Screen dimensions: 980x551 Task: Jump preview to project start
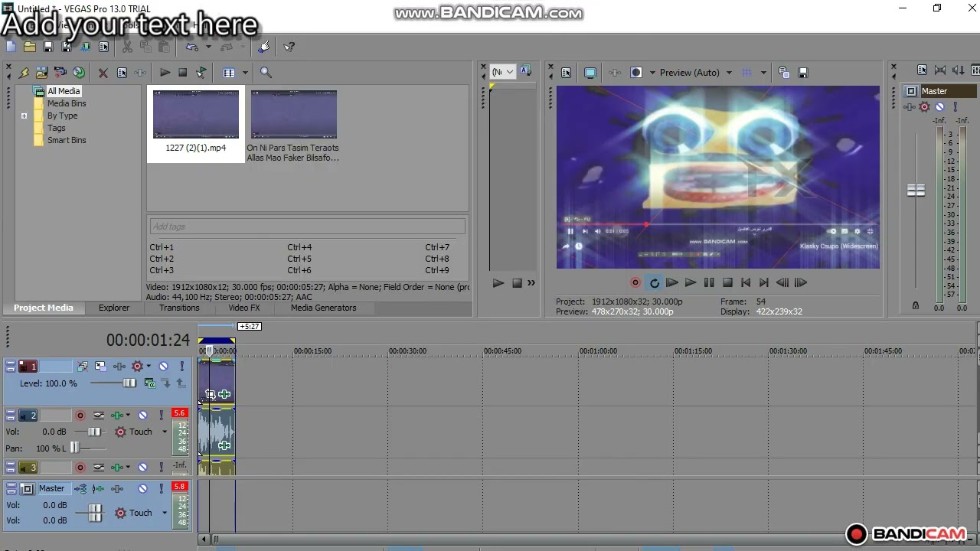(x=746, y=283)
